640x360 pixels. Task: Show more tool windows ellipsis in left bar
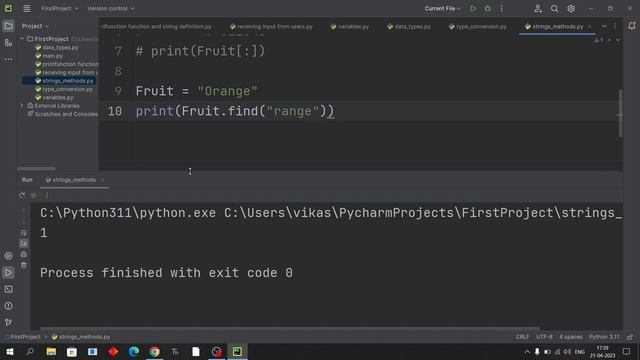(8, 59)
